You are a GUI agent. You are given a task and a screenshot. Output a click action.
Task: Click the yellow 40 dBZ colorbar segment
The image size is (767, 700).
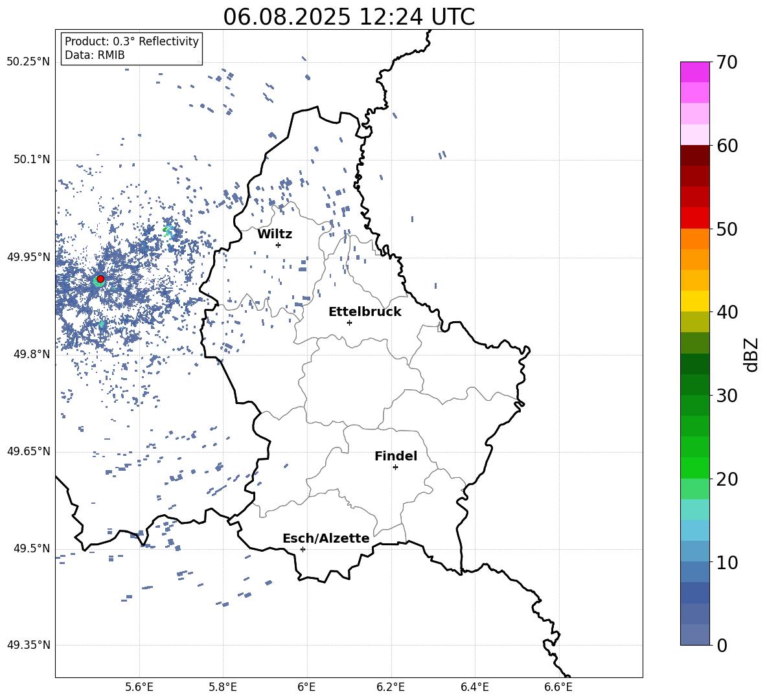[695, 302]
